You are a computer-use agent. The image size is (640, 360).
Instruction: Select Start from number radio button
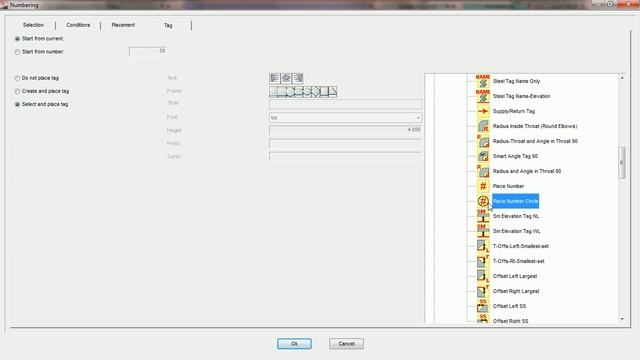[17, 52]
